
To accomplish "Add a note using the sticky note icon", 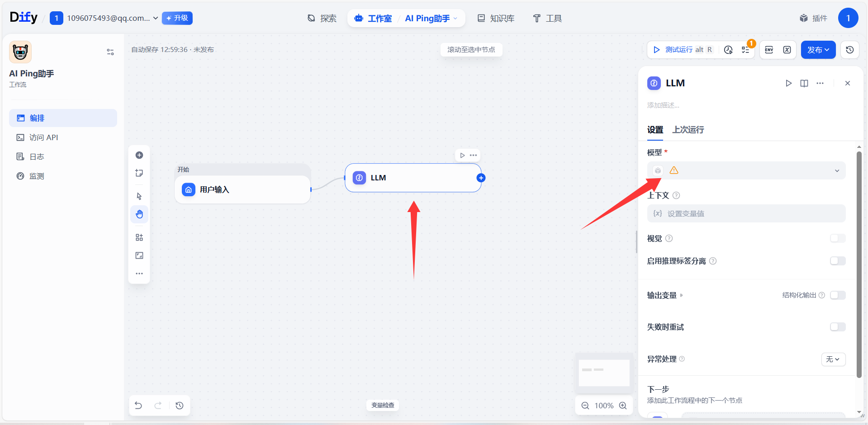I will coord(139,173).
